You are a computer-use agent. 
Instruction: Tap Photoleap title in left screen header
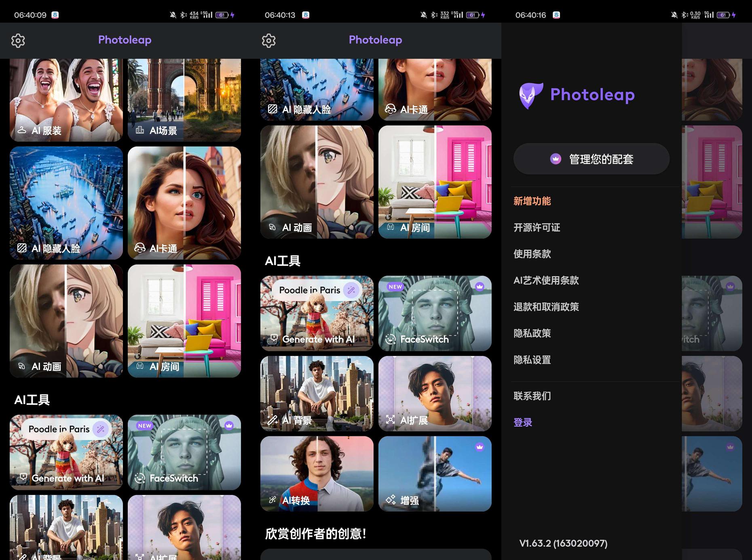coord(125,40)
